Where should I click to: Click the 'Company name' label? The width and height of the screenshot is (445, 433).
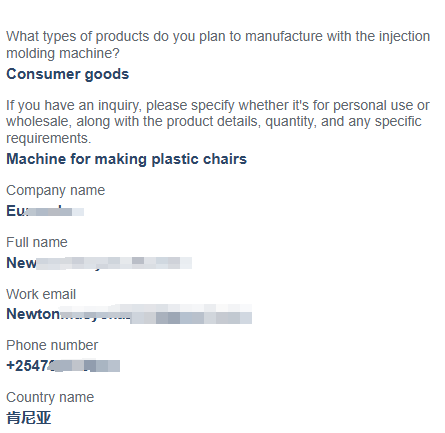pyautogui.click(x=56, y=191)
